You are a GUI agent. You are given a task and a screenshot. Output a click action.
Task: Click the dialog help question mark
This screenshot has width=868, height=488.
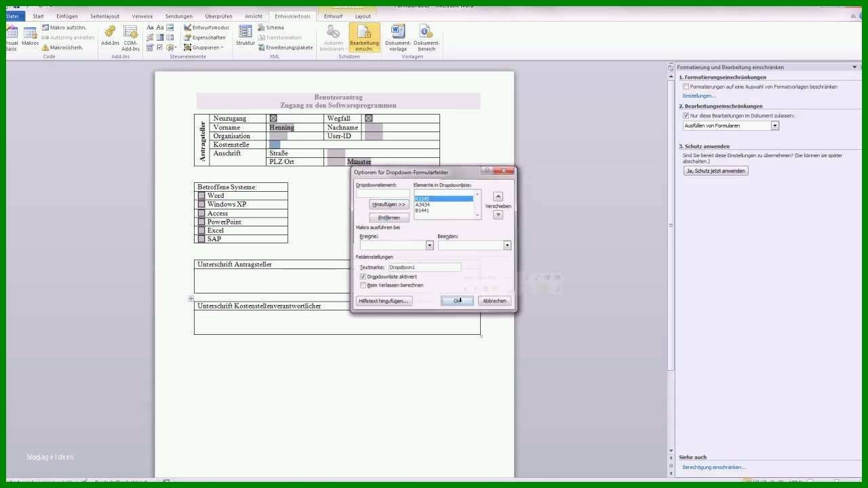coord(486,171)
